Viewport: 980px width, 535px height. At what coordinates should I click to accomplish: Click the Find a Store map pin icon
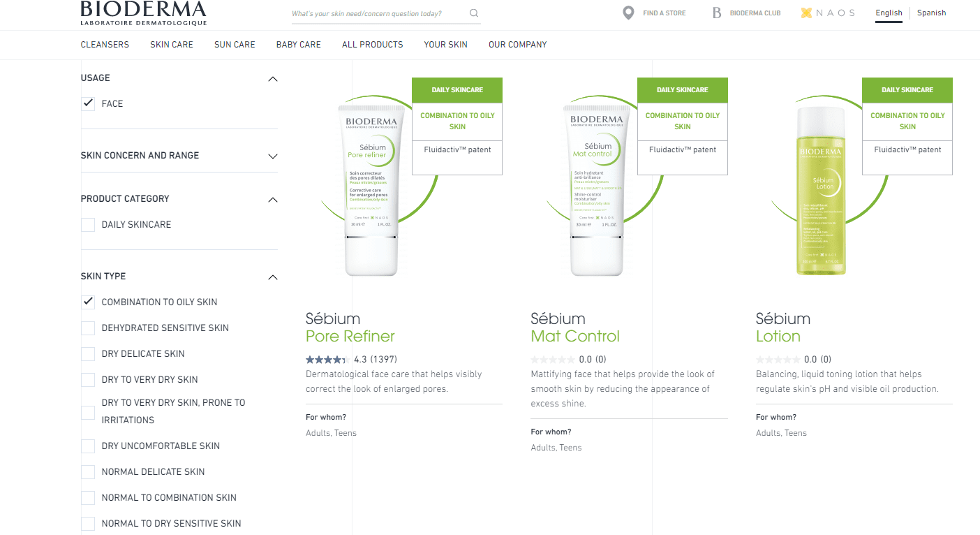click(x=628, y=13)
